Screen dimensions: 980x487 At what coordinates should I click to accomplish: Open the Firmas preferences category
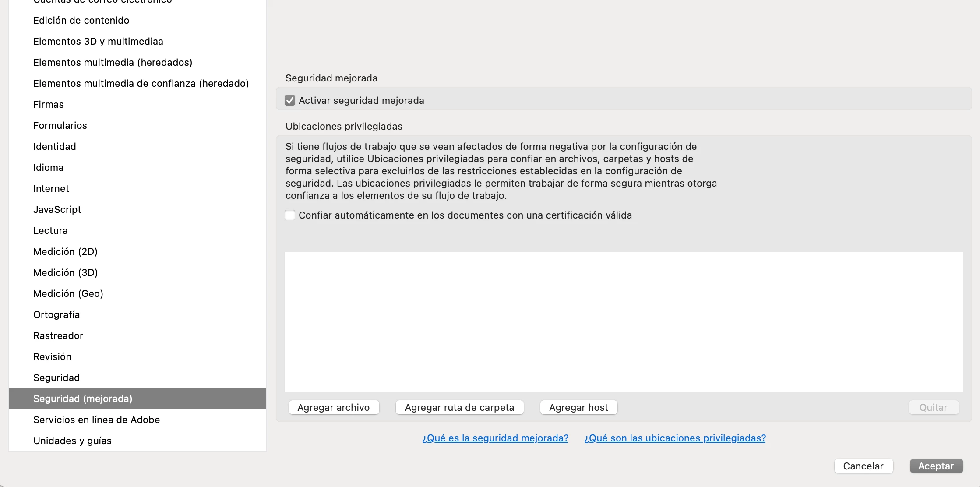coord(49,104)
